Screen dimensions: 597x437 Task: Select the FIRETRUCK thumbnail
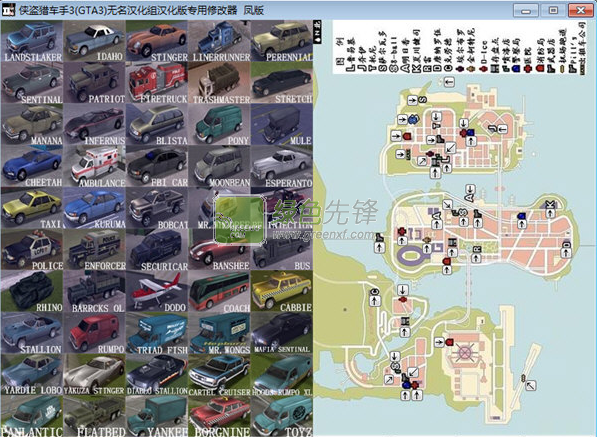click(157, 83)
